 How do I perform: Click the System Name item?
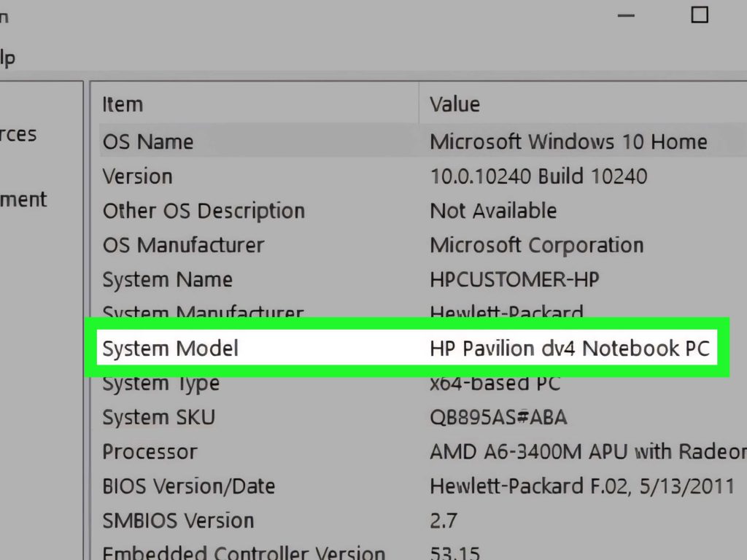pos(167,280)
